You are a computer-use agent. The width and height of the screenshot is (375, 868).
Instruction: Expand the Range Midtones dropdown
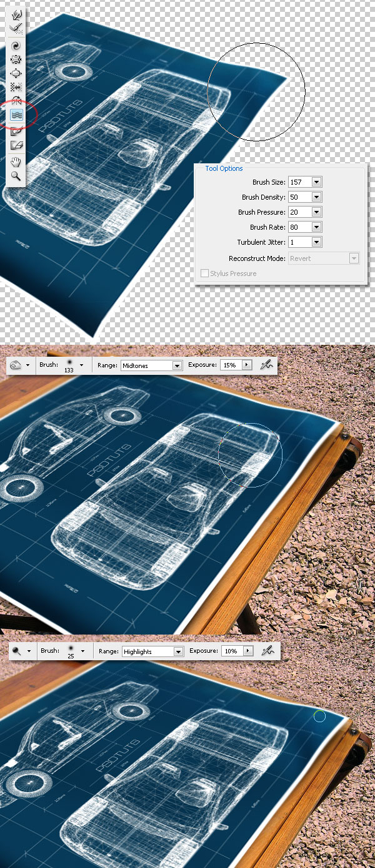[177, 365]
